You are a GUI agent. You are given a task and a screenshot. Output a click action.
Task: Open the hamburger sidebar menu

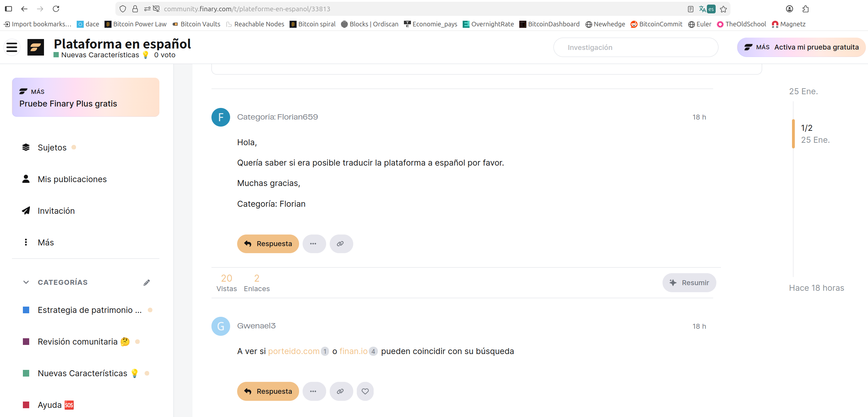point(12,47)
